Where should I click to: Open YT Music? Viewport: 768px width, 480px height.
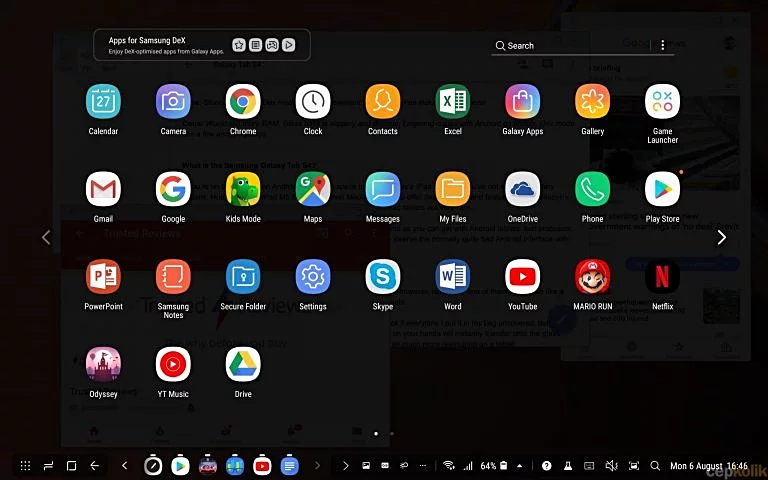pyautogui.click(x=173, y=364)
